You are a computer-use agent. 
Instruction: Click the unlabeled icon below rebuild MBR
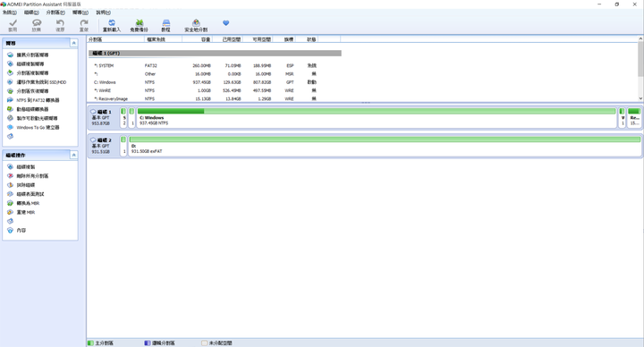tap(10, 221)
